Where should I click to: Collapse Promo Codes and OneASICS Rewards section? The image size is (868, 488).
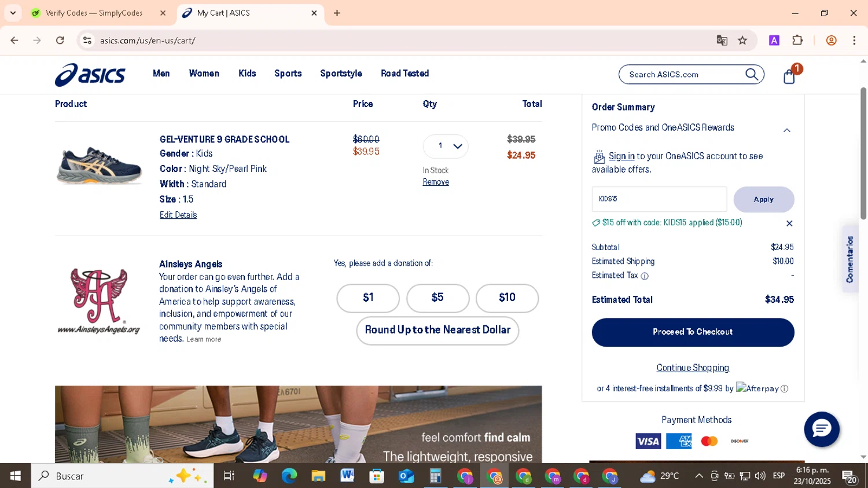coord(786,130)
